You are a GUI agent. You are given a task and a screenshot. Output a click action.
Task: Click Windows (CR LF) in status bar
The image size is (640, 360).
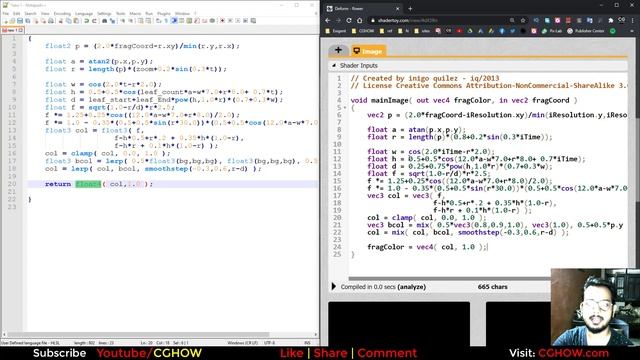click(x=242, y=343)
